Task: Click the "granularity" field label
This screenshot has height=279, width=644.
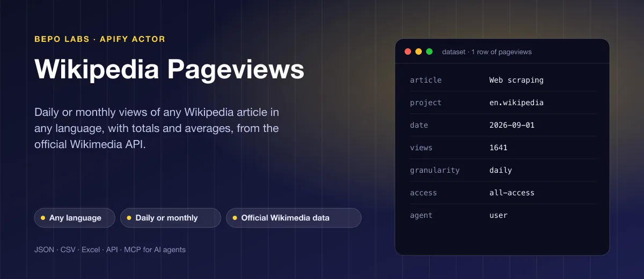Action: click(435, 170)
